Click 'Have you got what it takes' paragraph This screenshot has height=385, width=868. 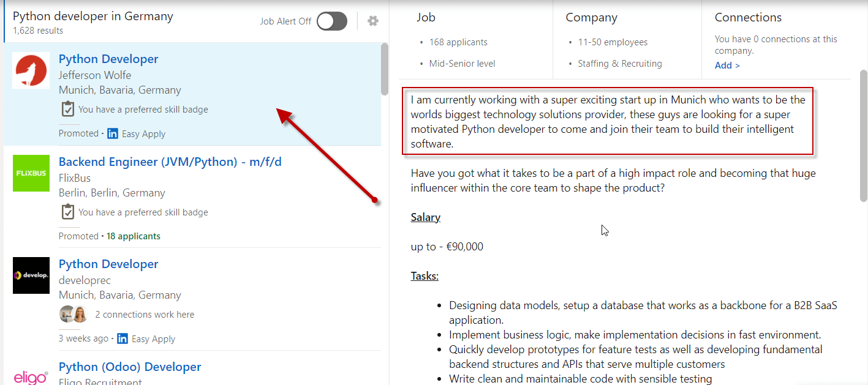pyautogui.click(x=613, y=181)
